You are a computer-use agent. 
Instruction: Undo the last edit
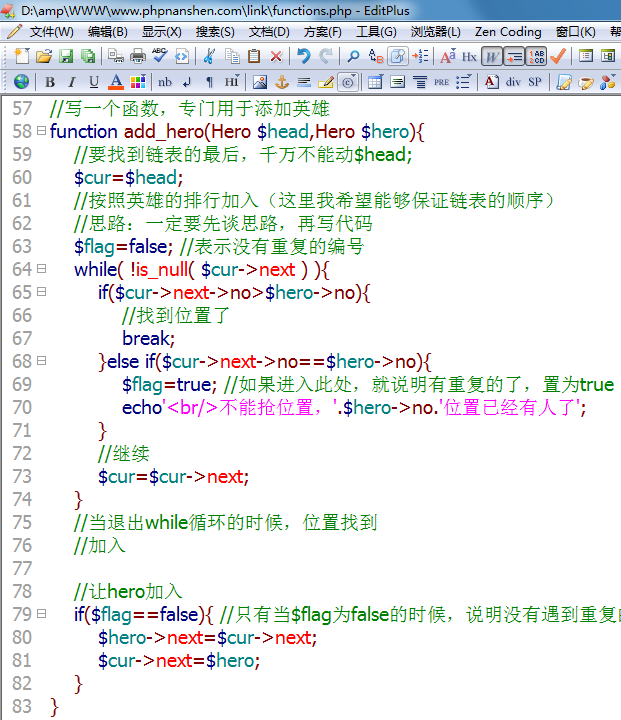click(x=304, y=56)
